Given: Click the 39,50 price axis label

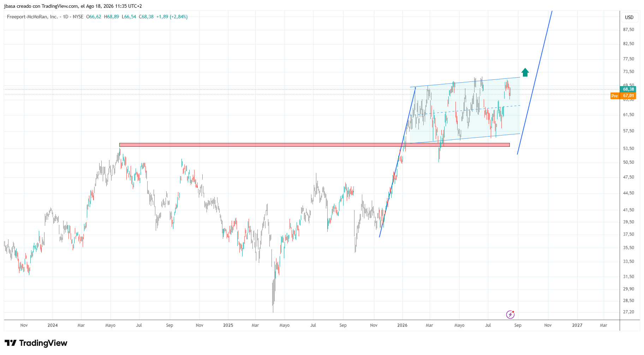Looking at the screenshot, I should 628,222.
